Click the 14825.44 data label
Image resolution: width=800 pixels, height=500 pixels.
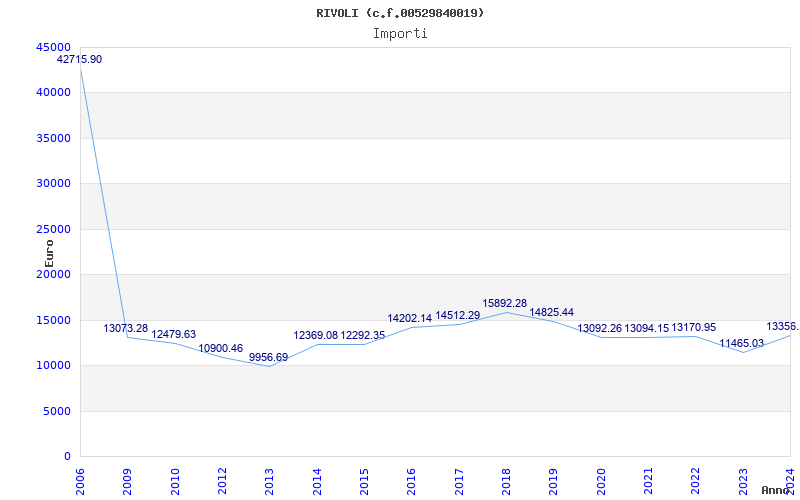click(x=552, y=312)
